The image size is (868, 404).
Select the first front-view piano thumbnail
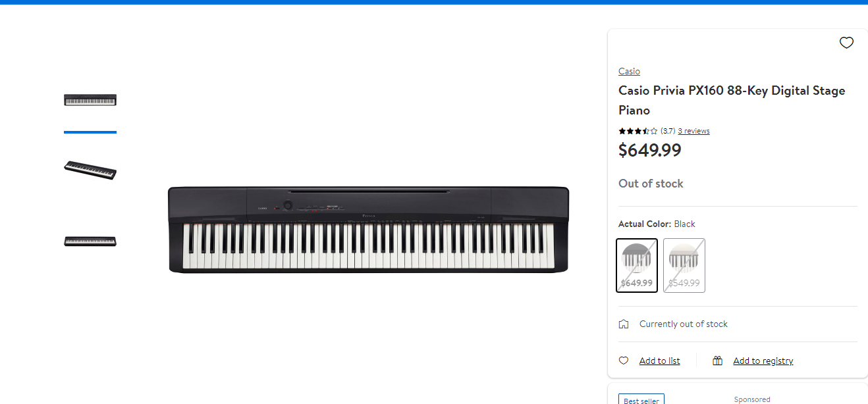pyautogui.click(x=90, y=100)
